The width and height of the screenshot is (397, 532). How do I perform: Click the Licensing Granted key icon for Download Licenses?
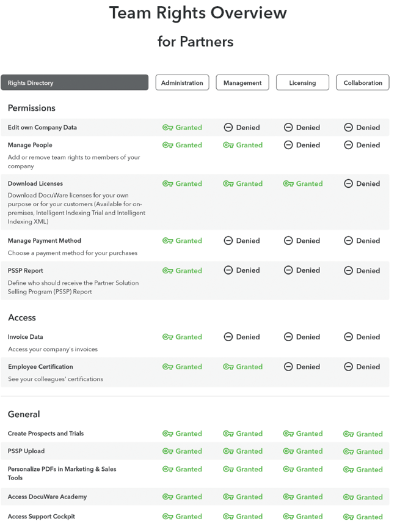[288, 183]
